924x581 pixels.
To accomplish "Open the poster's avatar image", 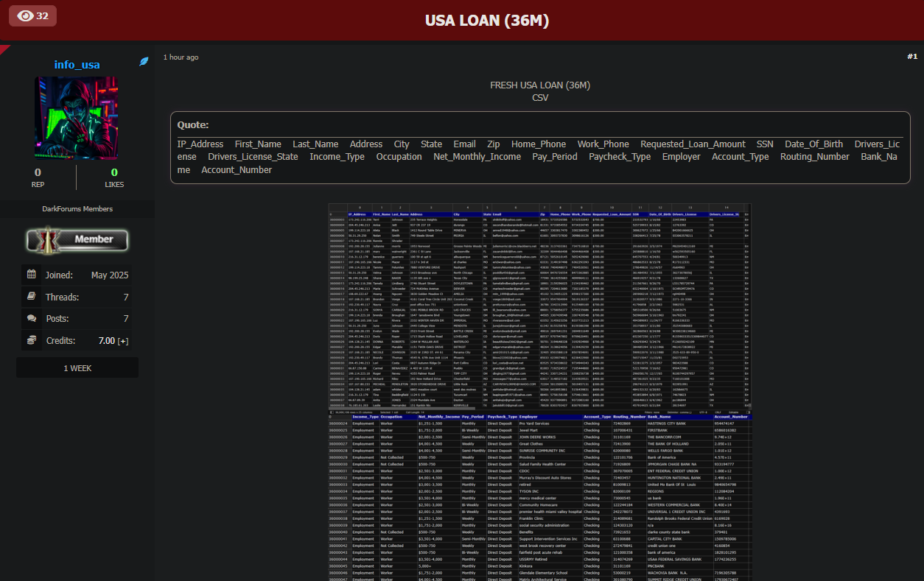I will click(77, 118).
